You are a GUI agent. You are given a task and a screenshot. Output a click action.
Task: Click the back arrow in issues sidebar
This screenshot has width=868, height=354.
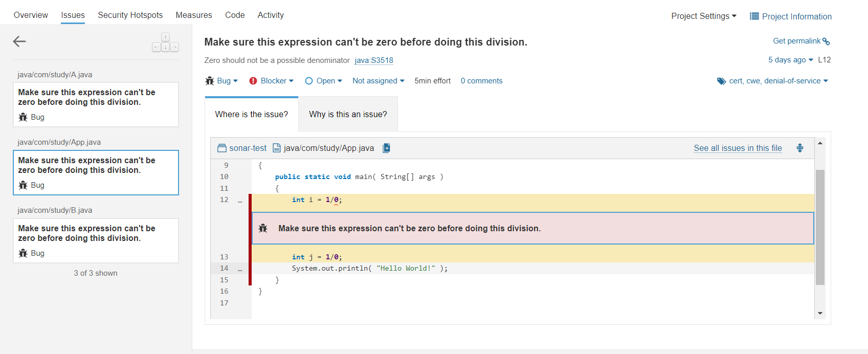pos(19,41)
